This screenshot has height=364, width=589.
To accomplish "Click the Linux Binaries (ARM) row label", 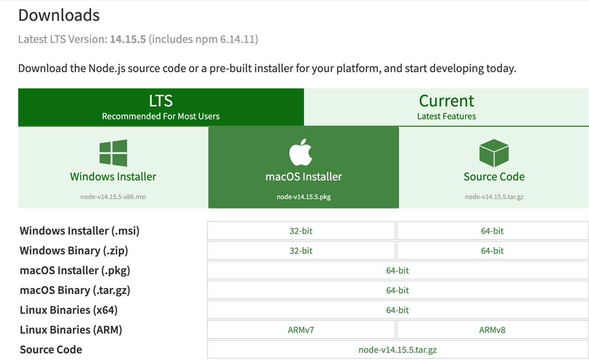I will pyautogui.click(x=71, y=330).
